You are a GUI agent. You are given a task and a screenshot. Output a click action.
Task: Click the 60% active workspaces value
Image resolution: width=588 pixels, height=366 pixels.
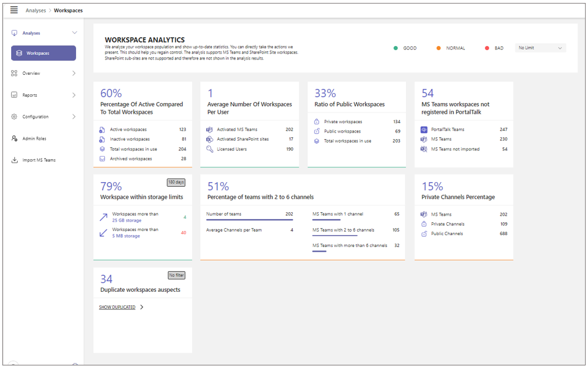(111, 93)
